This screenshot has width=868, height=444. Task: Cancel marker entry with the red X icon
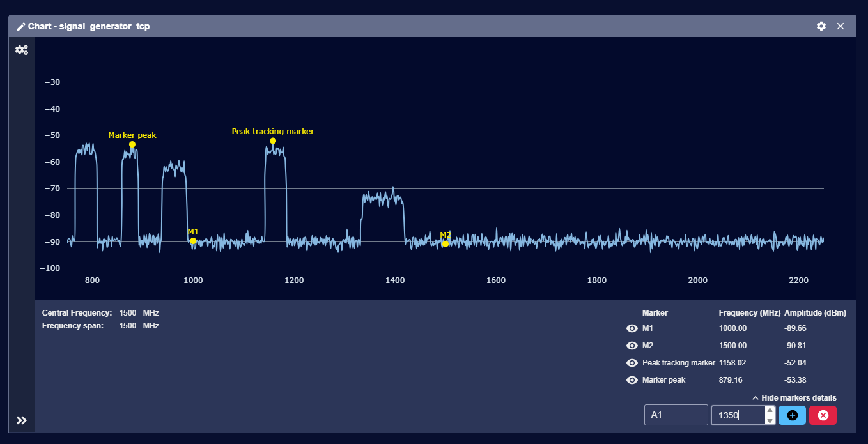pos(823,415)
